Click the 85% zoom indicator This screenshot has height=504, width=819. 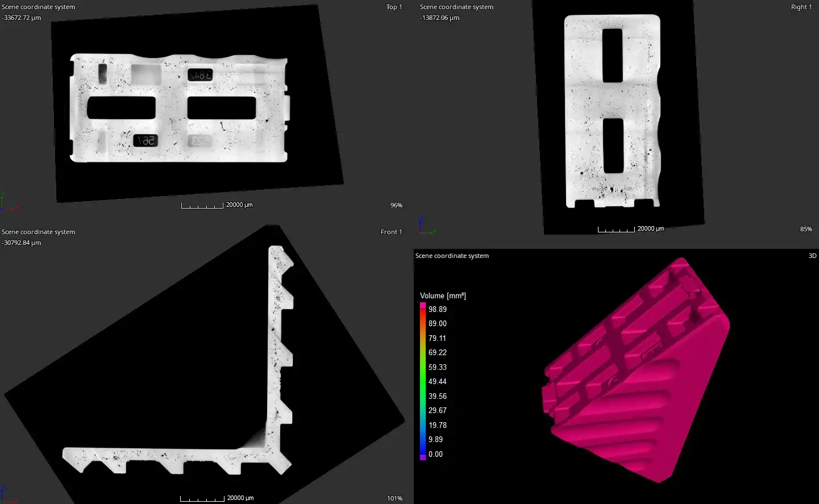[806, 229]
